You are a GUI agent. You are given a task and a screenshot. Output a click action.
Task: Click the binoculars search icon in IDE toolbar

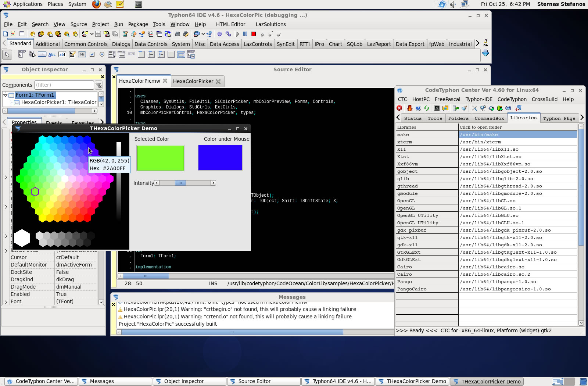178,34
